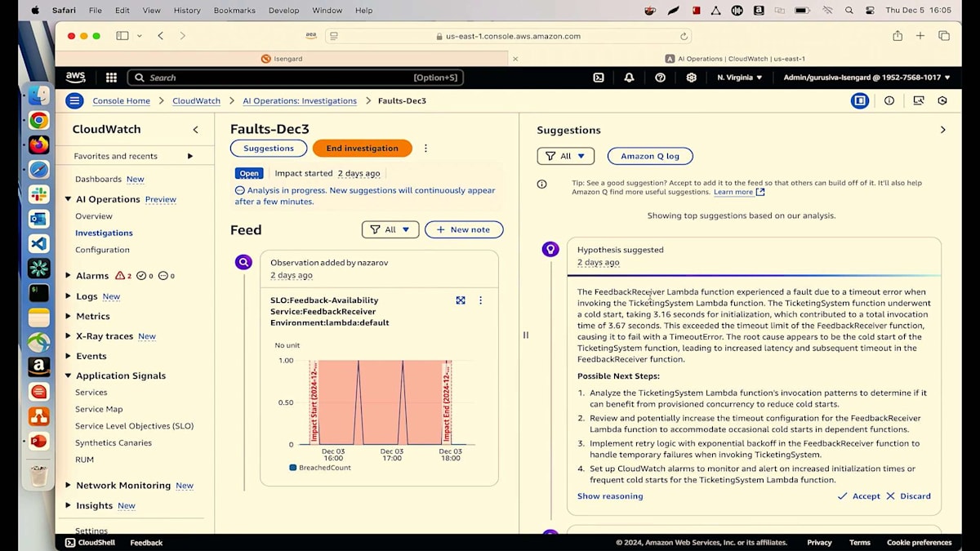
Task: Expand the observation chart to full screen
Action: [461, 300]
